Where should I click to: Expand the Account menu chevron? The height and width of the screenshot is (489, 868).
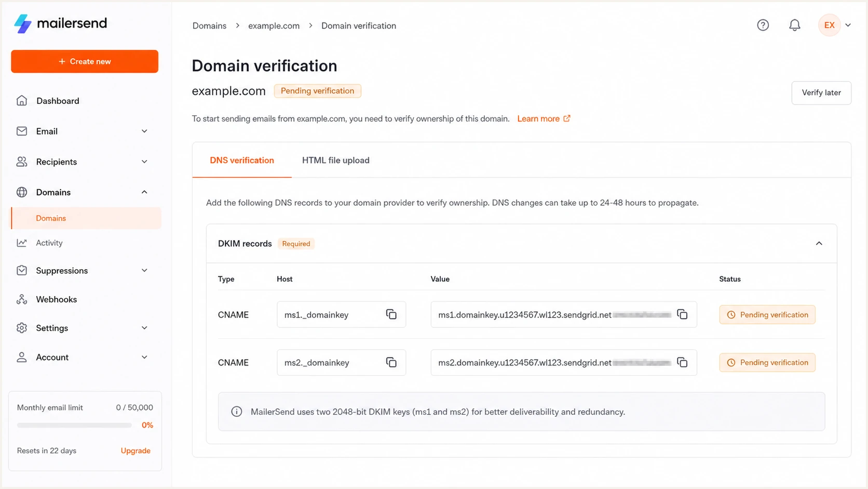click(144, 357)
